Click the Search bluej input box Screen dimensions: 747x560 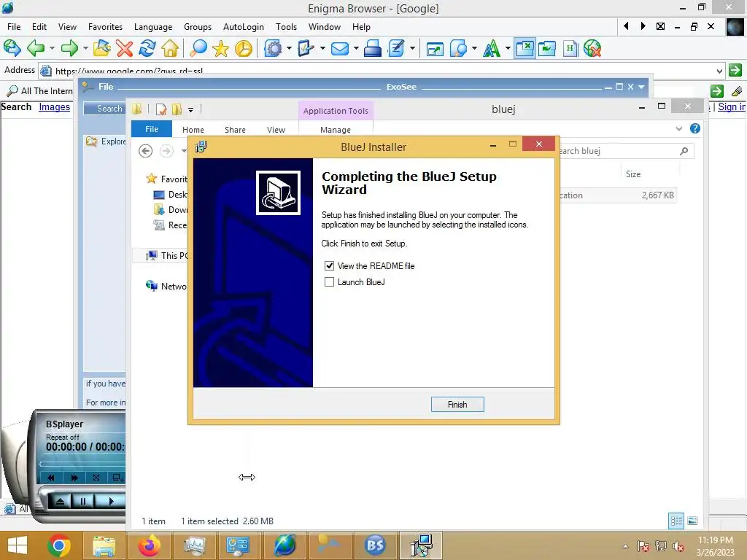pyautogui.click(x=619, y=151)
